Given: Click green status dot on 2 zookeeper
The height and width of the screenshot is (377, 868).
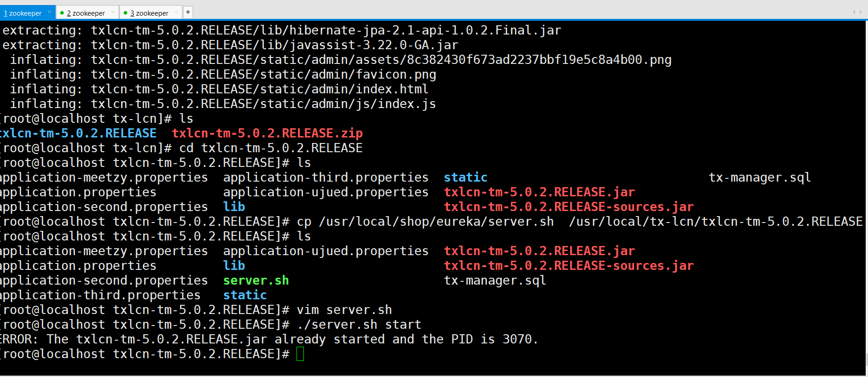Looking at the screenshot, I should 62,13.
